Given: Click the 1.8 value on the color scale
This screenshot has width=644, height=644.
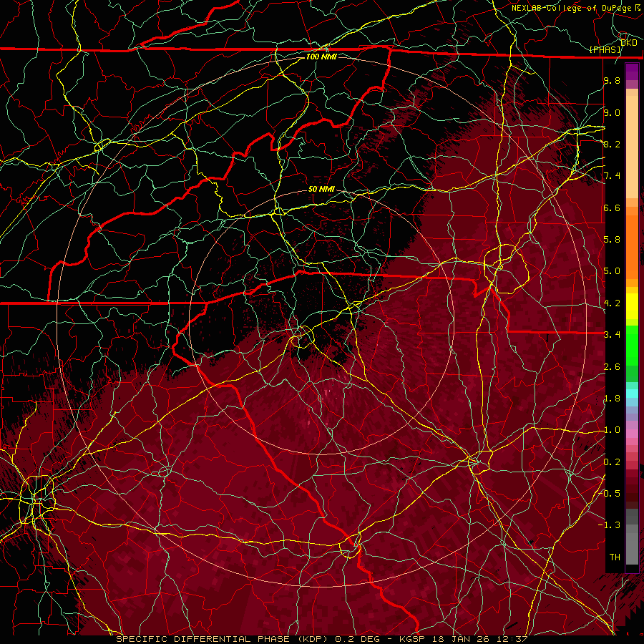Looking at the screenshot, I should [x=612, y=399].
